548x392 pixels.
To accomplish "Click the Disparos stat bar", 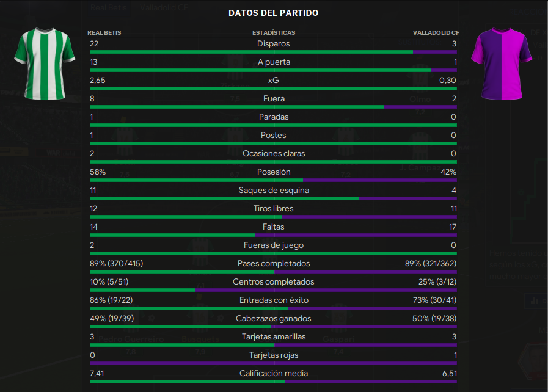I will (273, 52).
